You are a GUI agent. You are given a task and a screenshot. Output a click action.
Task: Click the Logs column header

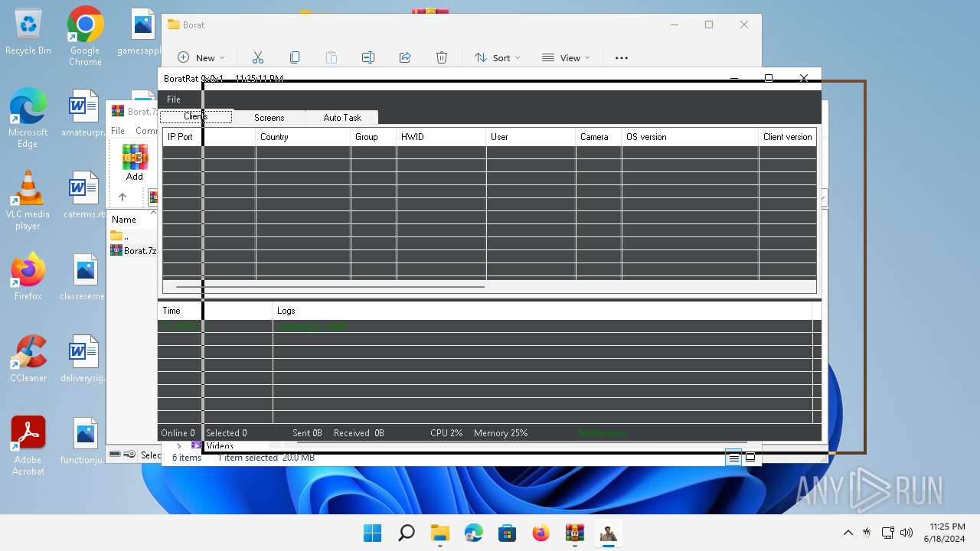(x=542, y=311)
